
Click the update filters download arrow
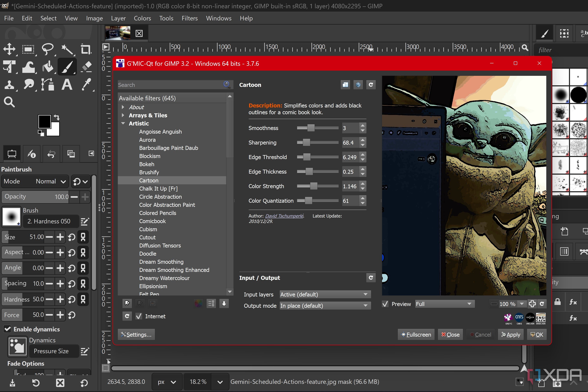224,304
